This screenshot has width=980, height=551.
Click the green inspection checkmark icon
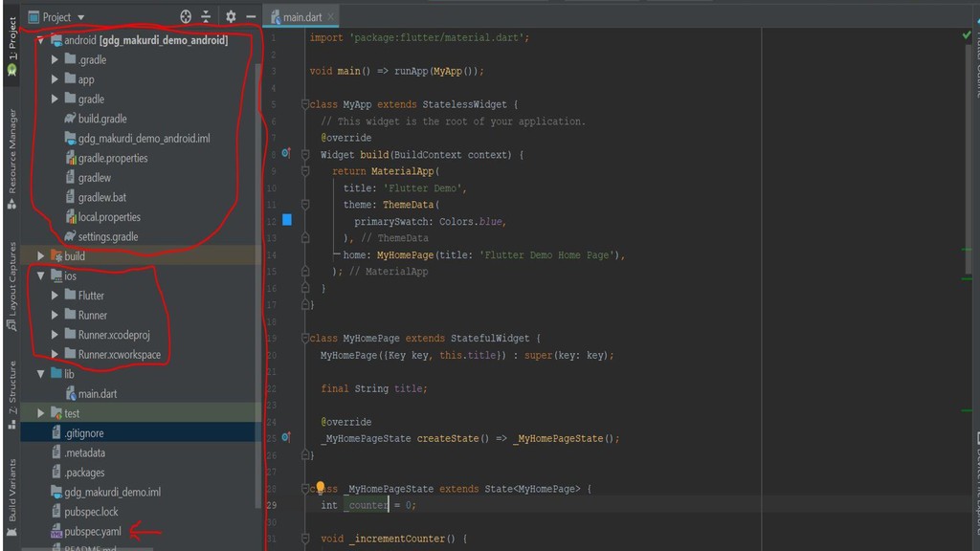[966, 35]
